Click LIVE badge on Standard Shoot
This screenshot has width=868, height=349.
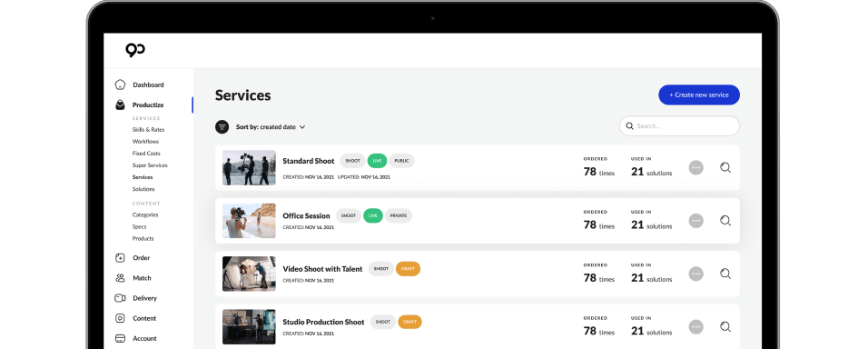[x=377, y=161]
